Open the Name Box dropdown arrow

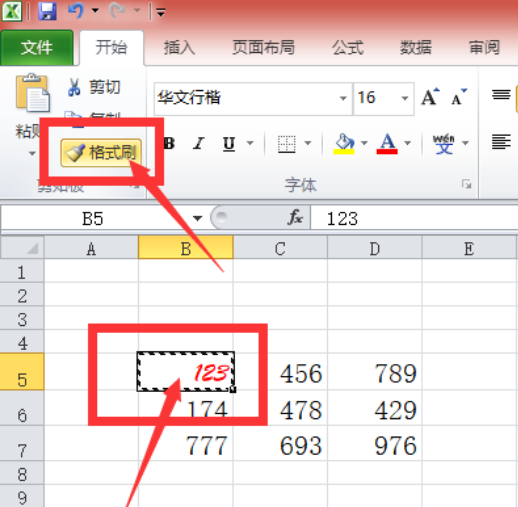coord(197,219)
